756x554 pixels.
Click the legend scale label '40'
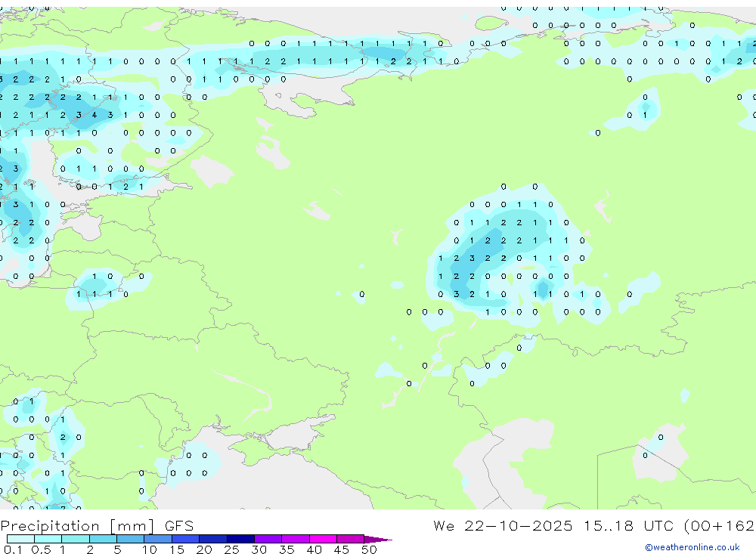pyautogui.click(x=314, y=549)
